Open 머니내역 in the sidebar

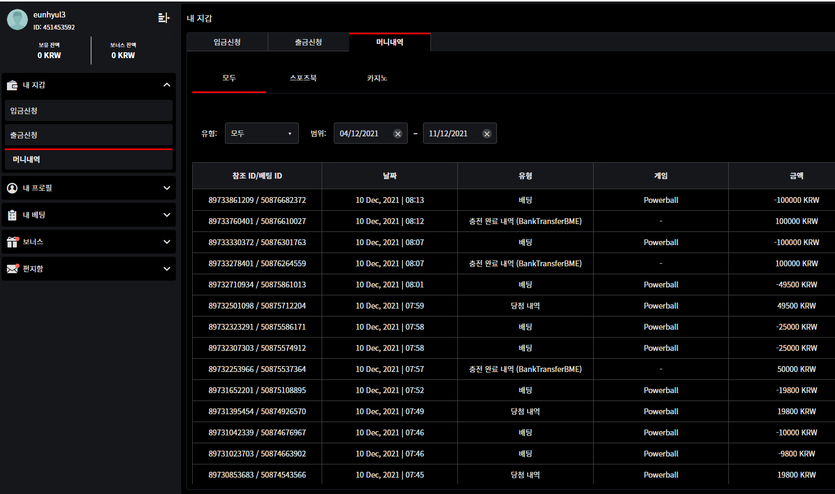coord(89,160)
